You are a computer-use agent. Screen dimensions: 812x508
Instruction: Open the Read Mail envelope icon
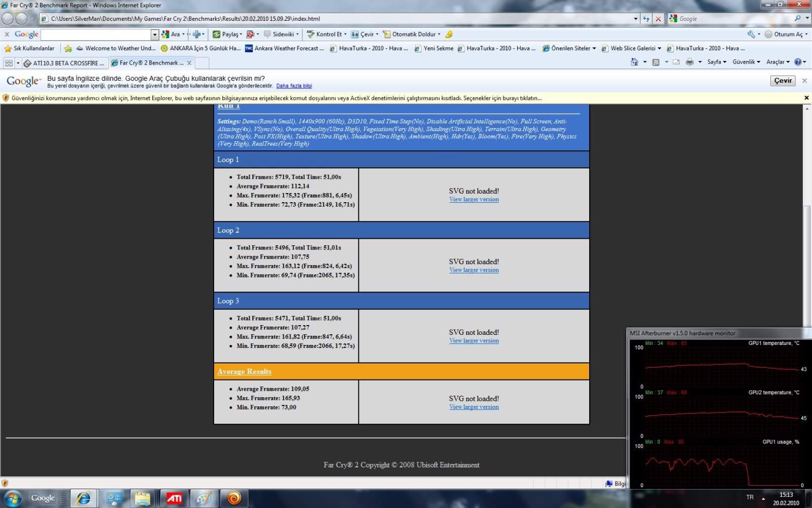pos(676,62)
